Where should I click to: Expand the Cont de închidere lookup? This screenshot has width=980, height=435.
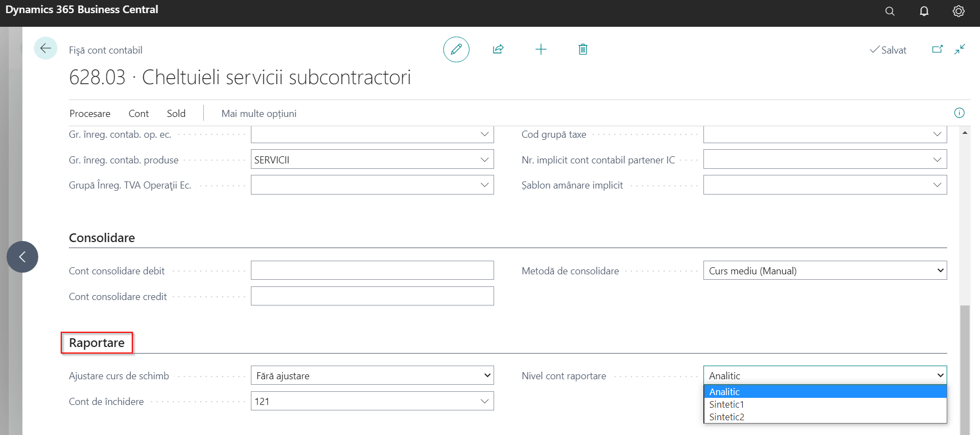pyautogui.click(x=484, y=401)
